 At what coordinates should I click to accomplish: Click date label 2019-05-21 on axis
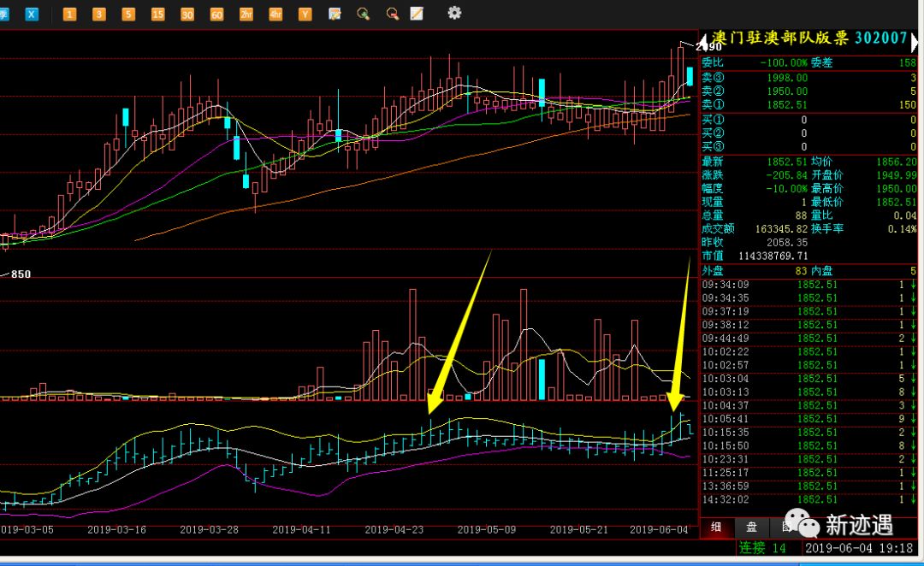[579, 529]
